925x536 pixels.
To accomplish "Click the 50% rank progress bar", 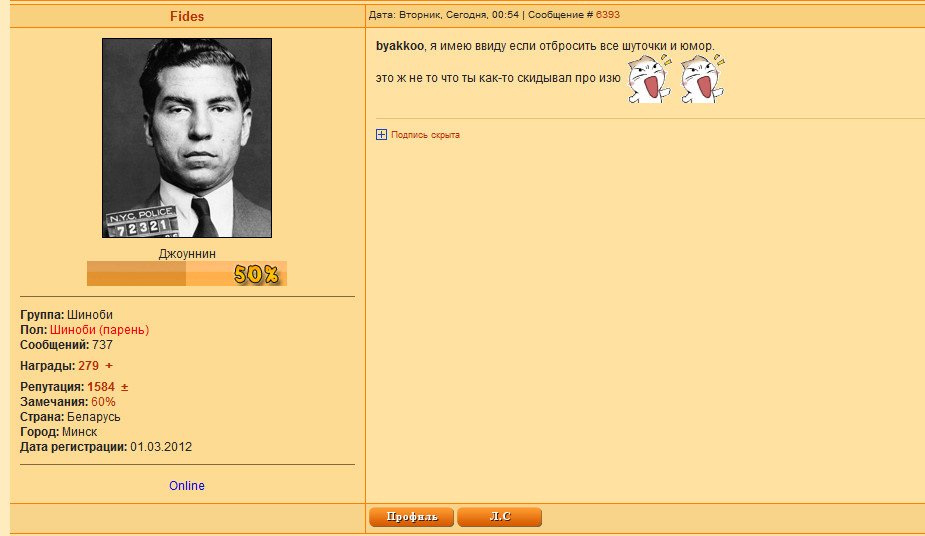I will 187,274.
